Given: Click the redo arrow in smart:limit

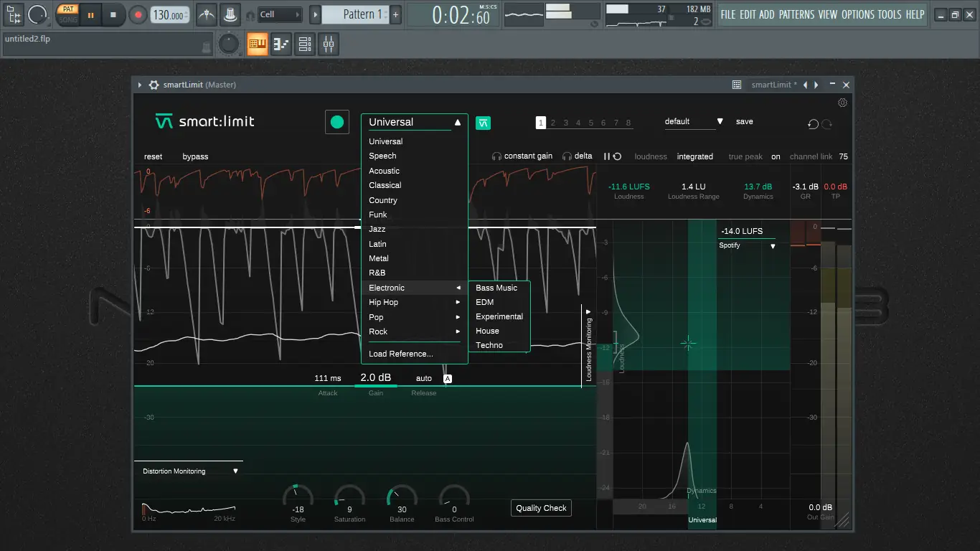Looking at the screenshot, I should [826, 124].
